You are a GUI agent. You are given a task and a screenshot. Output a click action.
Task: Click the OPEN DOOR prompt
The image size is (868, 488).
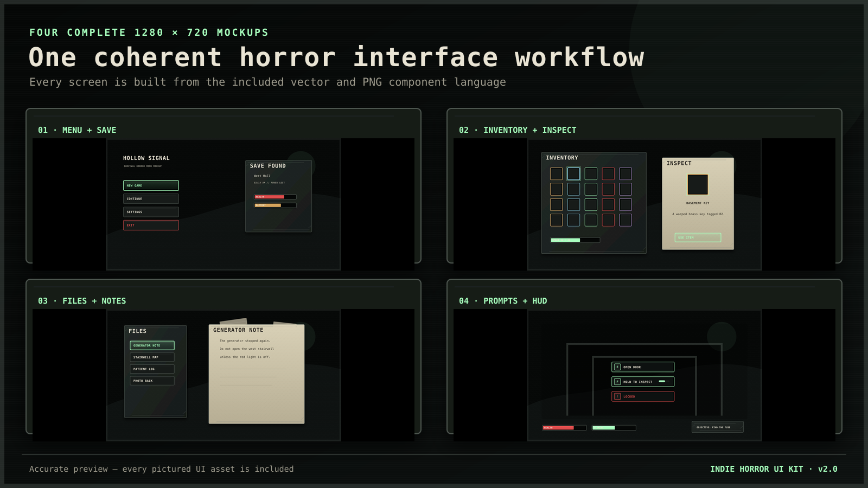pos(643,367)
